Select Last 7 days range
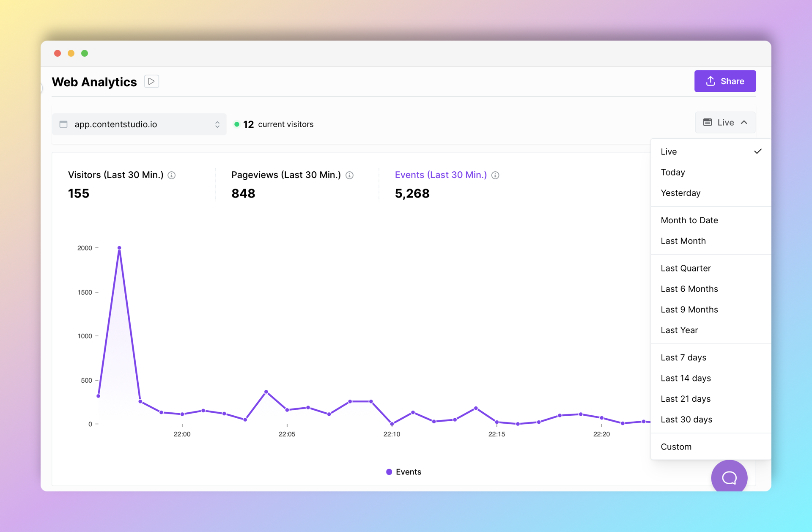The image size is (812, 532). (x=683, y=357)
